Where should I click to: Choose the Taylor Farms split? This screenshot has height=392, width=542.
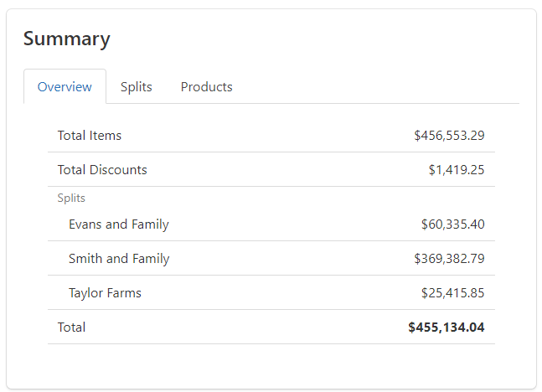(x=105, y=293)
